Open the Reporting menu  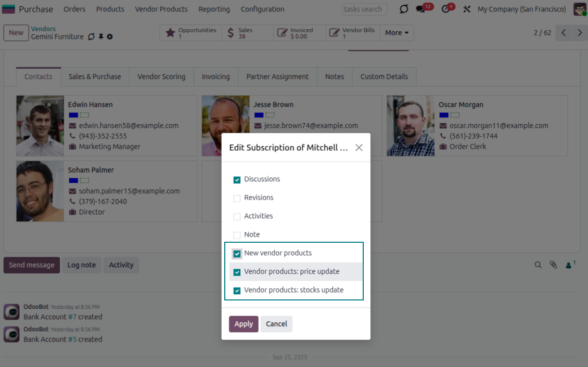point(214,9)
